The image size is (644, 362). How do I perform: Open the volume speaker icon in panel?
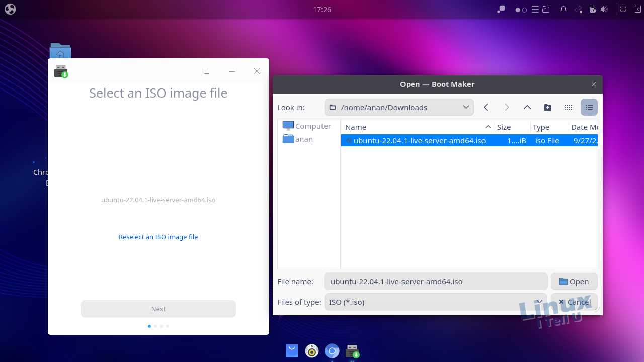click(x=604, y=9)
